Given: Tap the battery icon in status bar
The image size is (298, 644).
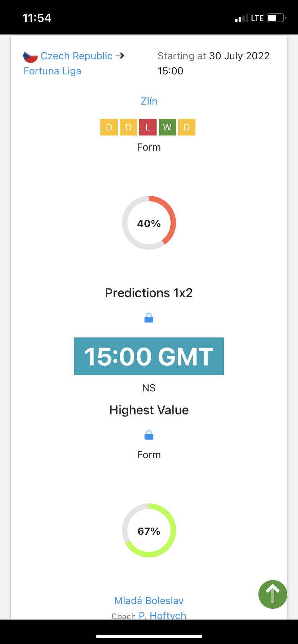Looking at the screenshot, I should (276, 18).
